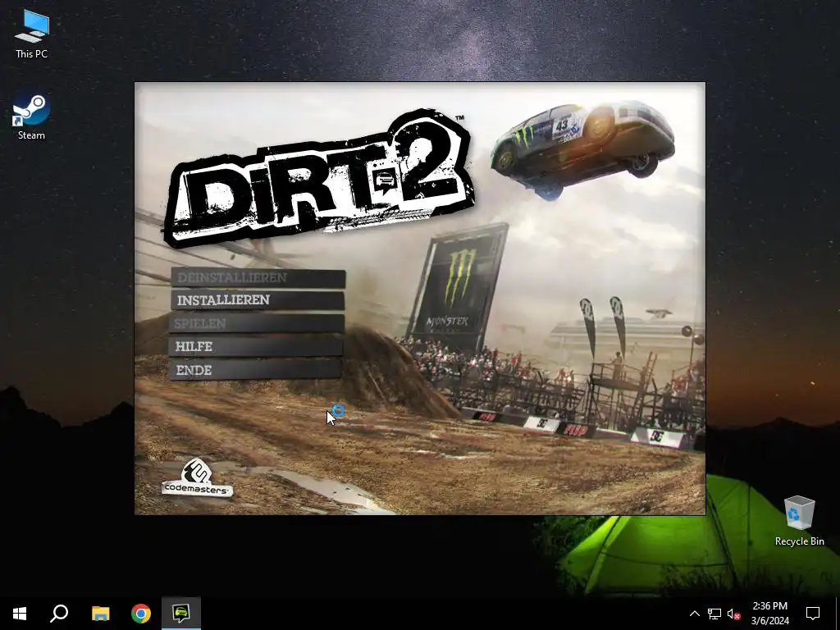
Task: Open the Windows Start menu
Action: pyautogui.click(x=20, y=614)
